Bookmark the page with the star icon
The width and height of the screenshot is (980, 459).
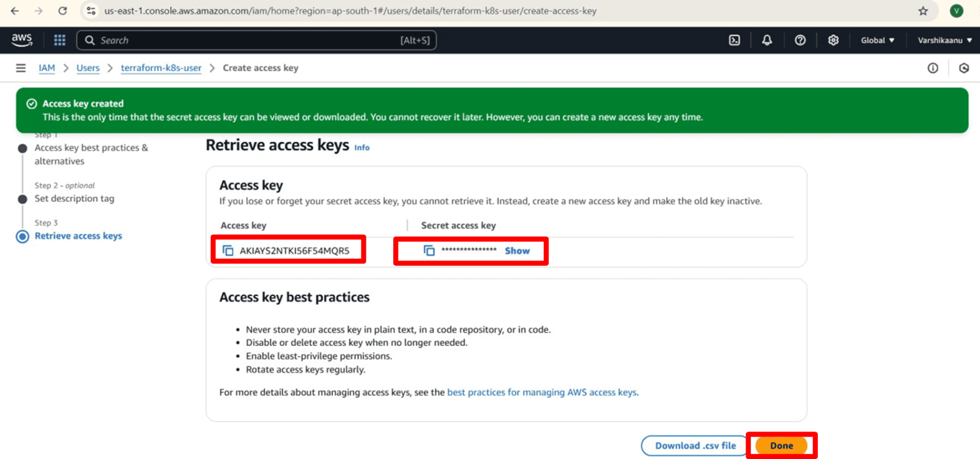[x=923, y=11]
